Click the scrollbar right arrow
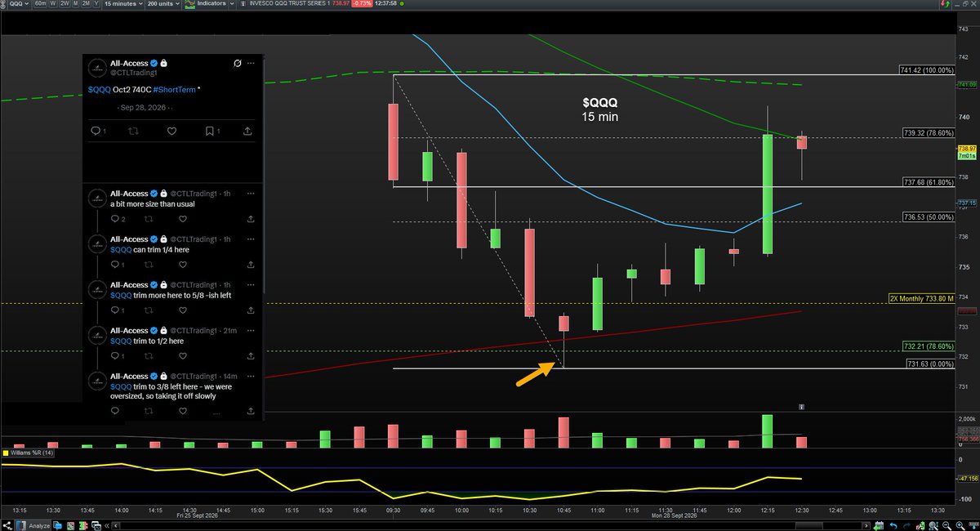Image resolution: width=980 pixels, height=531 pixels. (866, 525)
